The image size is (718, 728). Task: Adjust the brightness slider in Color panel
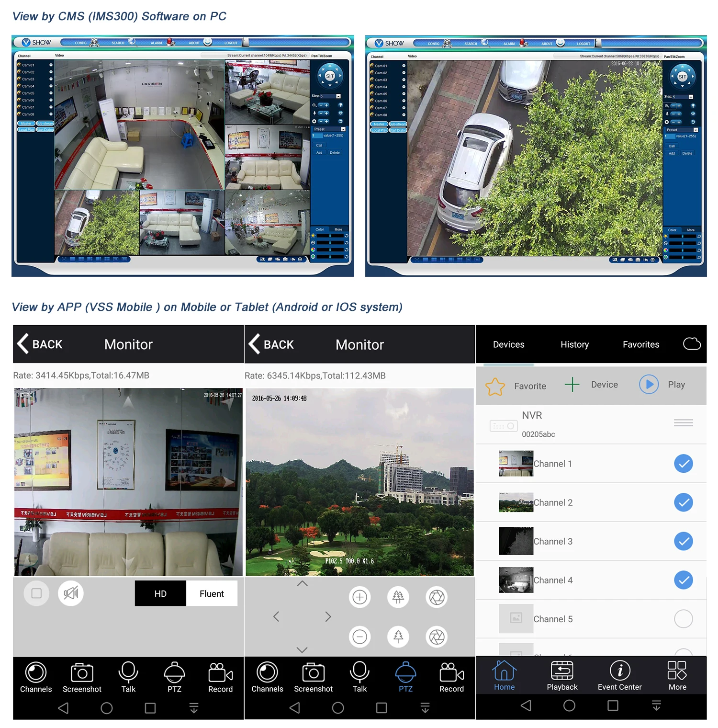pyautogui.click(x=330, y=235)
